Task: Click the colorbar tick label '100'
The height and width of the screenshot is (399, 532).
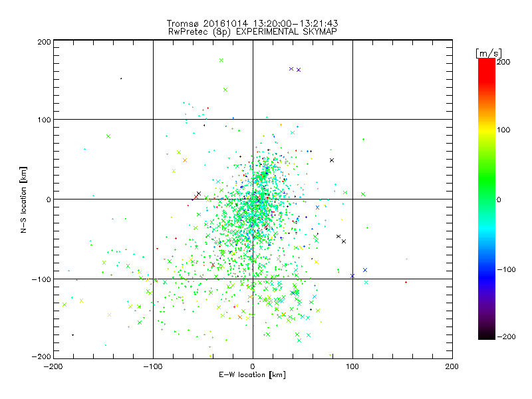Action: pos(503,130)
